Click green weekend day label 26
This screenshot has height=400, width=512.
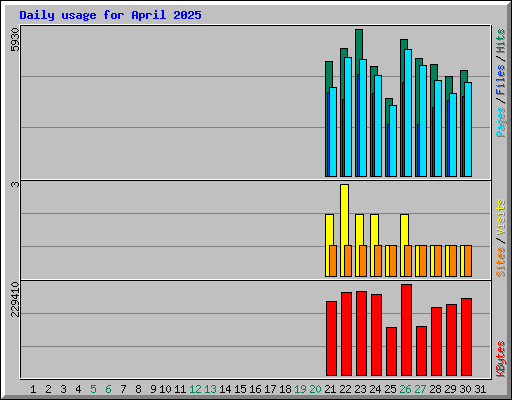point(405,389)
